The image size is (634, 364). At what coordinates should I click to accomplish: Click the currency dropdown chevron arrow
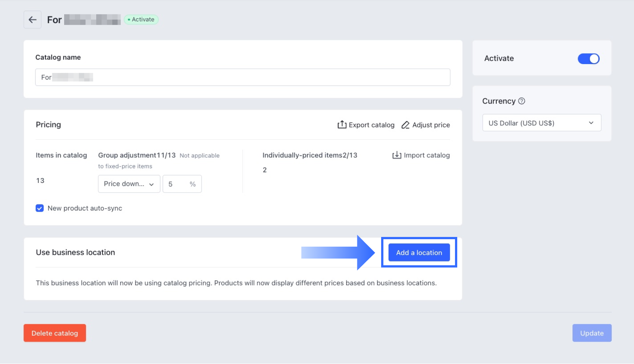tap(591, 123)
